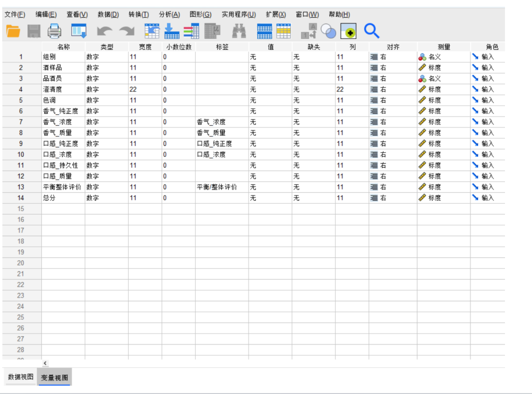Open the 扩展(X) menu
532x394 pixels.
276,14
